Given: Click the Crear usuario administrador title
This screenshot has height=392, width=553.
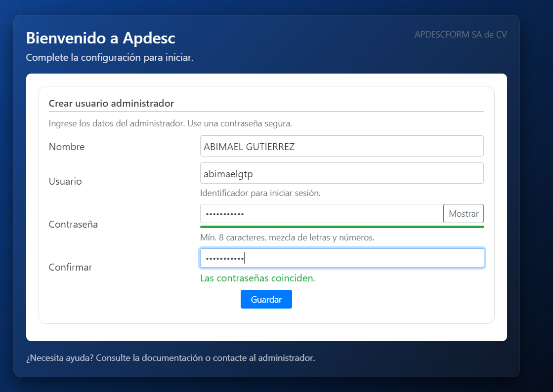Looking at the screenshot, I should 111,103.
